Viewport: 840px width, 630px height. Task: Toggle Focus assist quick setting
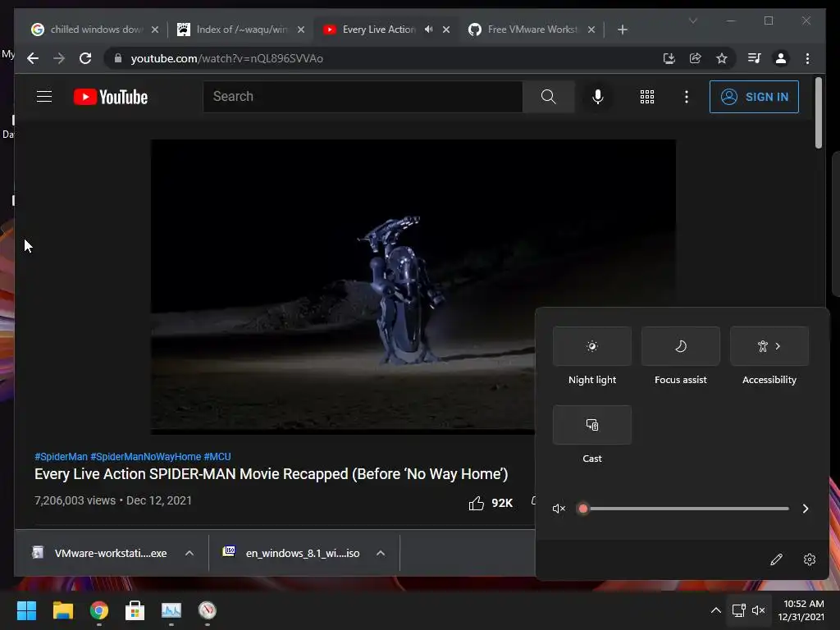click(680, 346)
